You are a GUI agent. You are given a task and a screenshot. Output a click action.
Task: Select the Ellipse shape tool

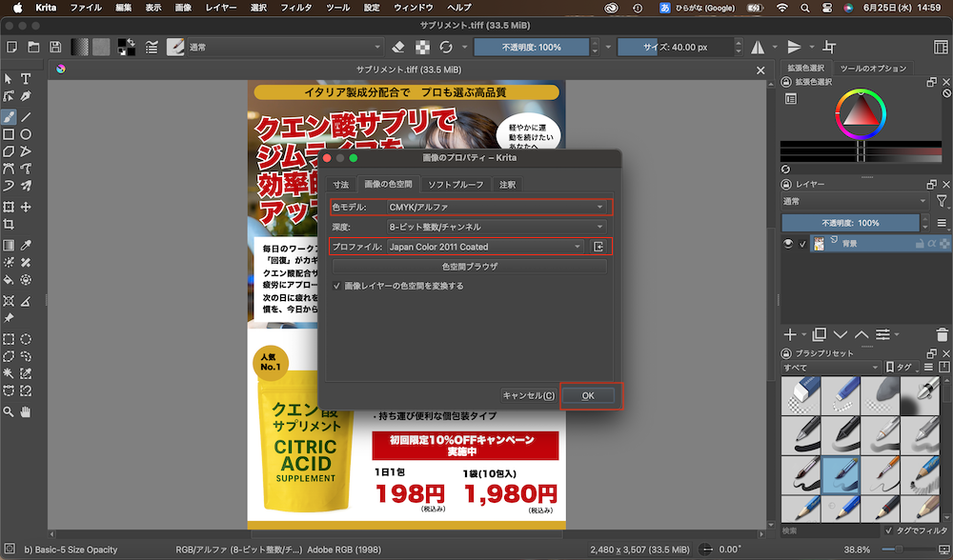(x=26, y=134)
